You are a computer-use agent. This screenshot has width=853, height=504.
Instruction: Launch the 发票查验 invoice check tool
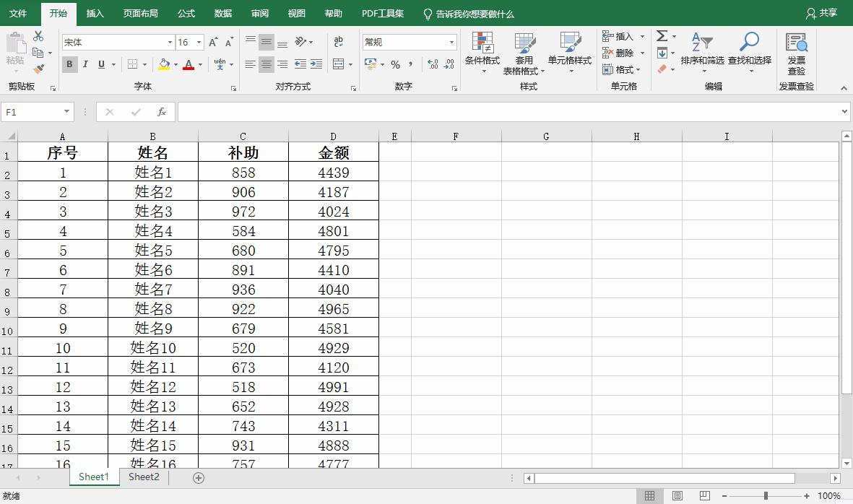pyautogui.click(x=796, y=53)
